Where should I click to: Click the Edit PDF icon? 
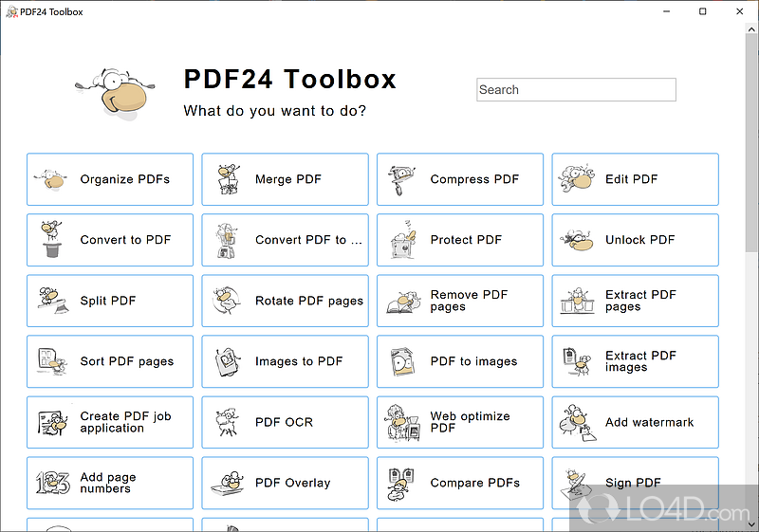576,179
